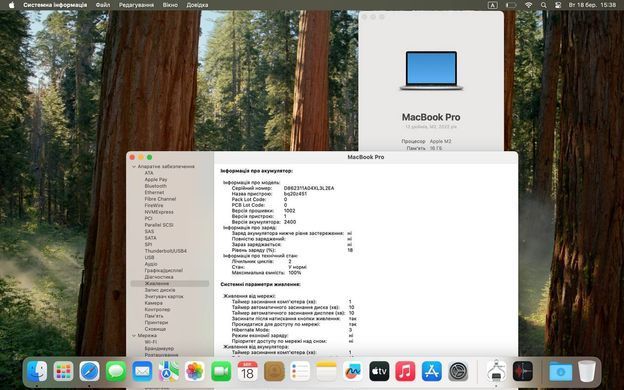Open the Messages app in Dock
The image size is (624, 390).
pos(116,372)
